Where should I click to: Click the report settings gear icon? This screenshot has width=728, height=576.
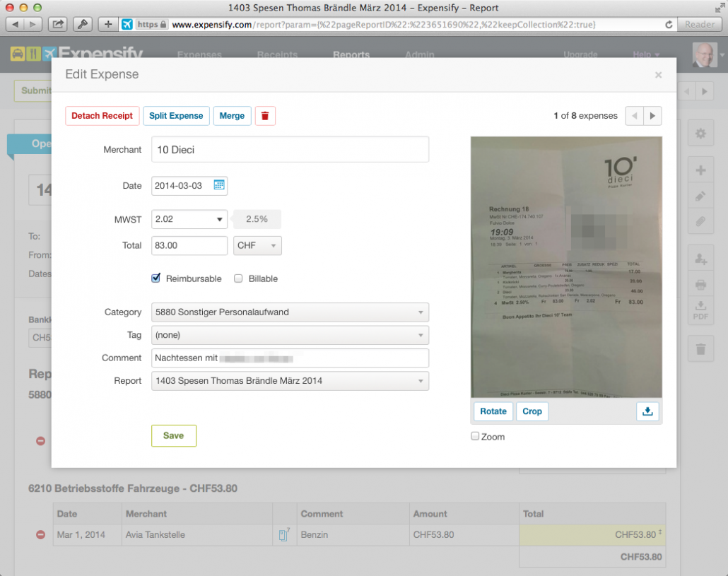point(700,134)
